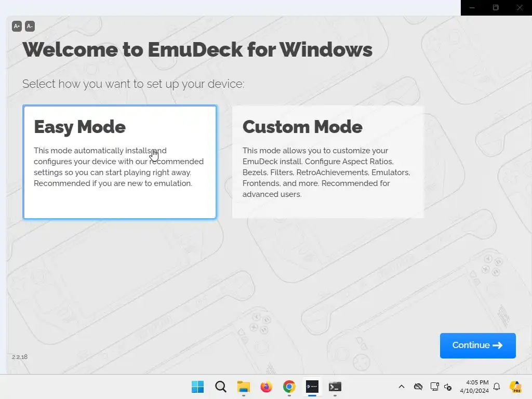Click the Welcome to EmuDeck for Windows heading
The image size is (532, 399).
click(197, 49)
